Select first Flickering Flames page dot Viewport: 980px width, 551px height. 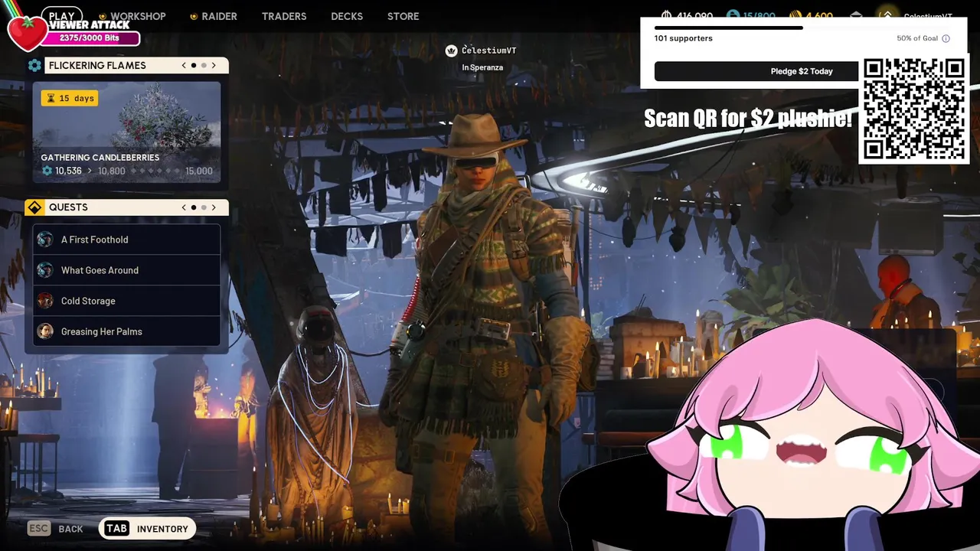tap(194, 65)
